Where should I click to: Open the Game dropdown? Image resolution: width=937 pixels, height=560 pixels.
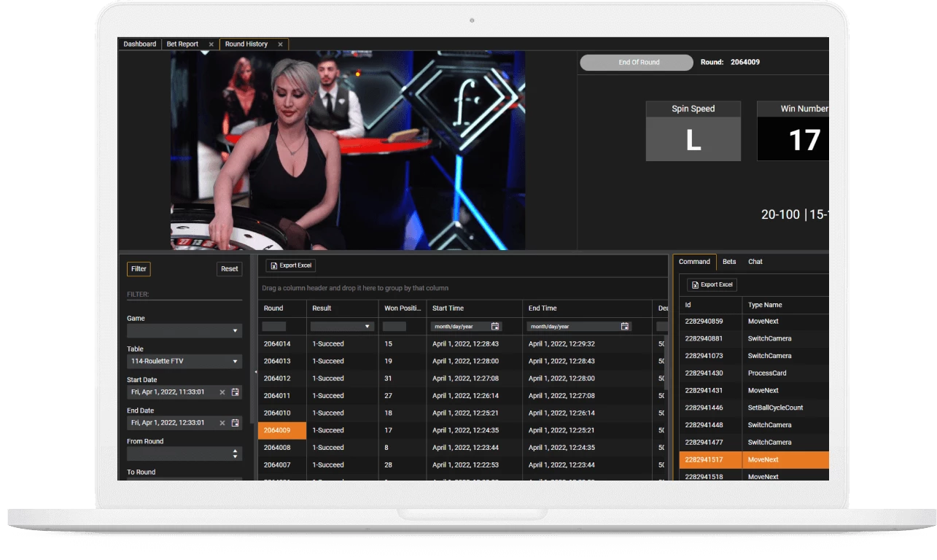tap(236, 330)
